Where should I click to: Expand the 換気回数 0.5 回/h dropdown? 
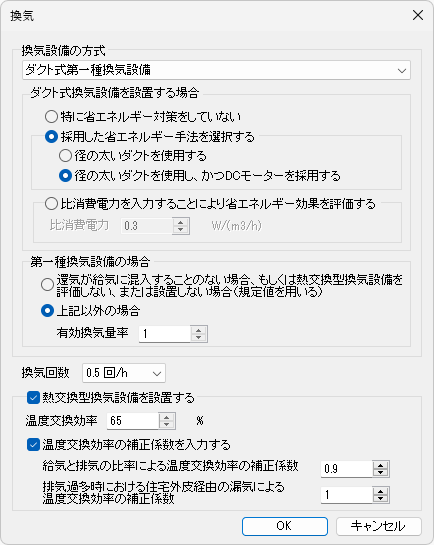point(124,373)
